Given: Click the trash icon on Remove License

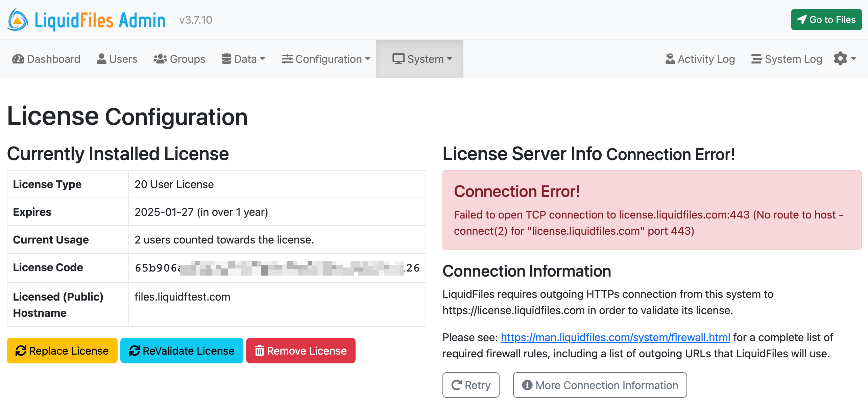Looking at the screenshot, I should [x=260, y=351].
